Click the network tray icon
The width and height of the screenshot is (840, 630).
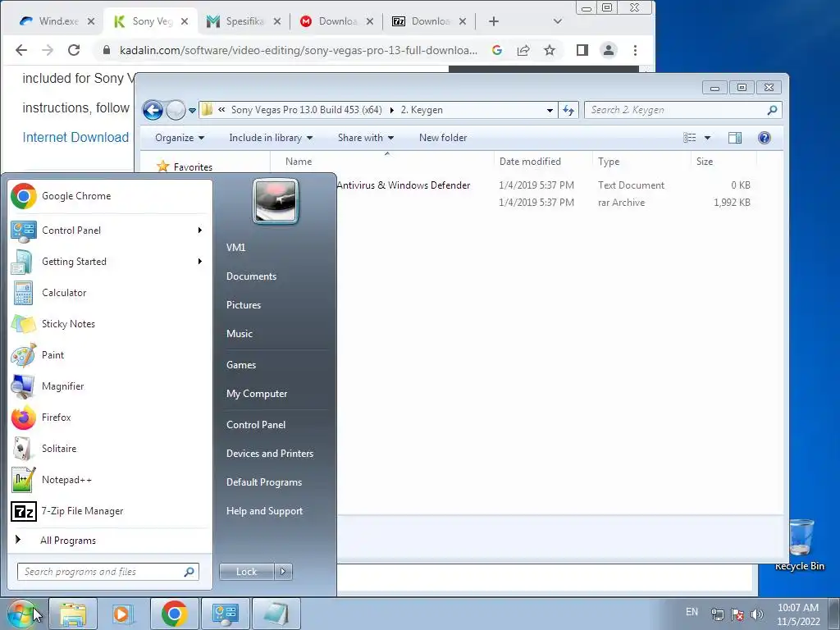(717, 614)
